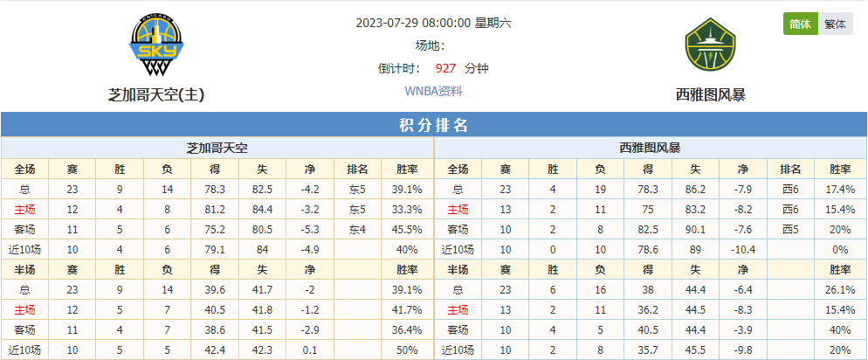Image resolution: width=868 pixels, height=360 pixels.
Task: Click Chicago's last-10 scored 79.1
Action: [x=215, y=250]
